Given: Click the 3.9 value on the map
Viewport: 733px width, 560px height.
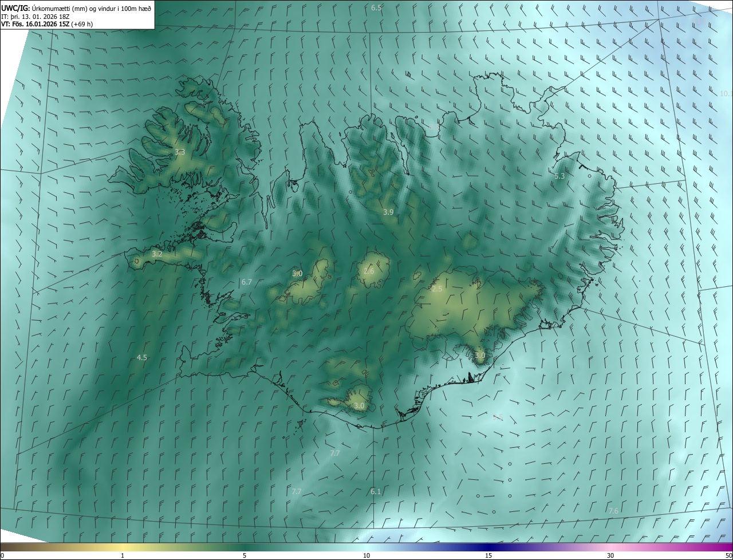Looking at the screenshot, I should [388, 212].
